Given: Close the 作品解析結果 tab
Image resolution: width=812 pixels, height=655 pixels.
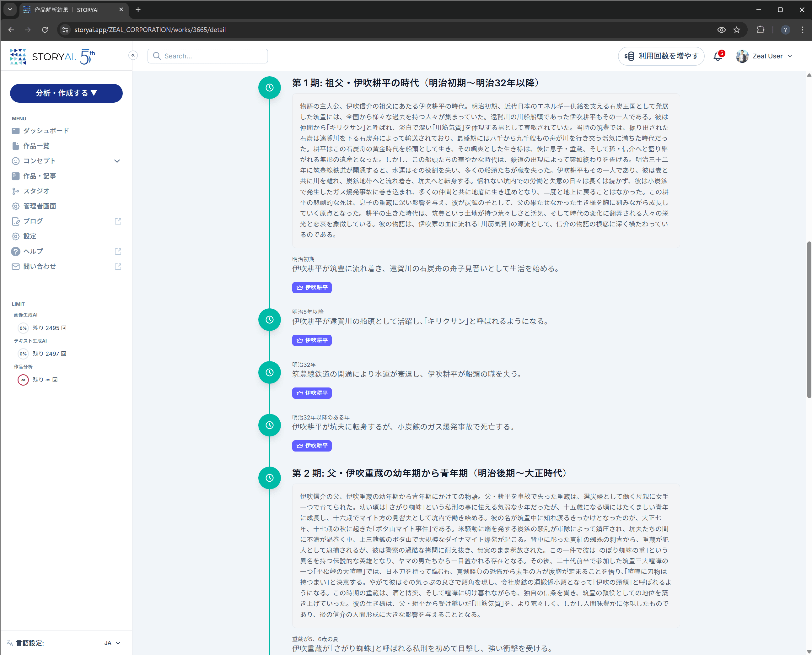Looking at the screenshot, I should pyautogui.click(x=121, y=9).
